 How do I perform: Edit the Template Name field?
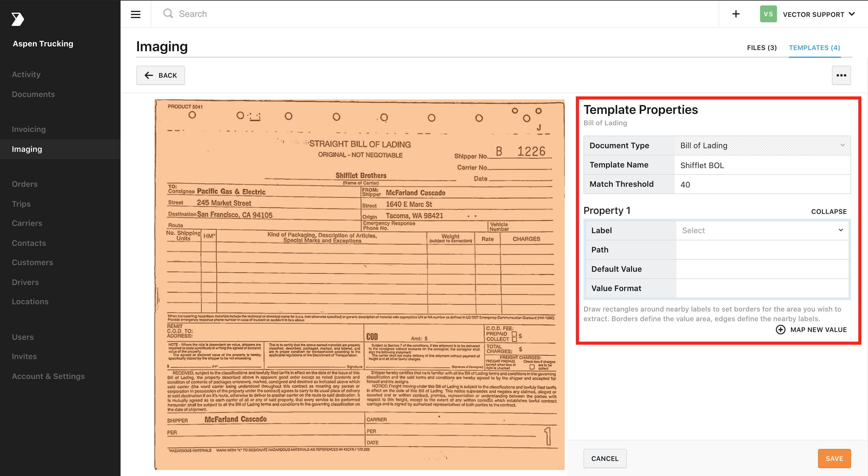[x=762, y=165]
